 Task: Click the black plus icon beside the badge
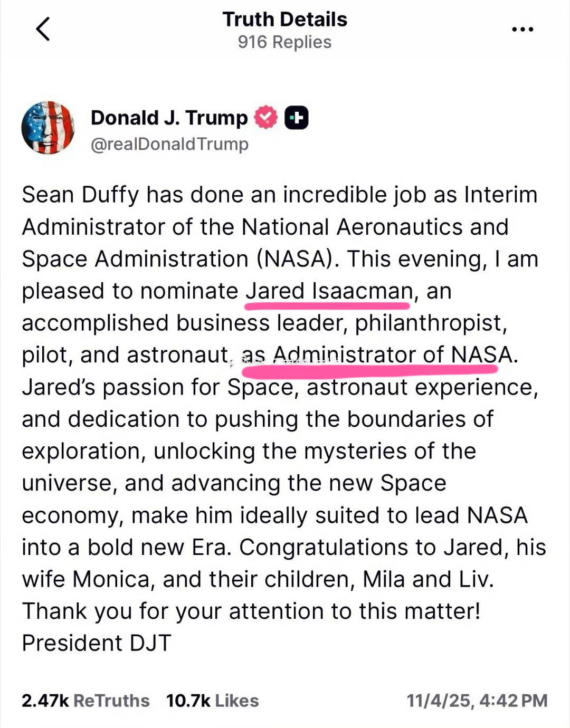pyautogui.click(x=297, y=117)
